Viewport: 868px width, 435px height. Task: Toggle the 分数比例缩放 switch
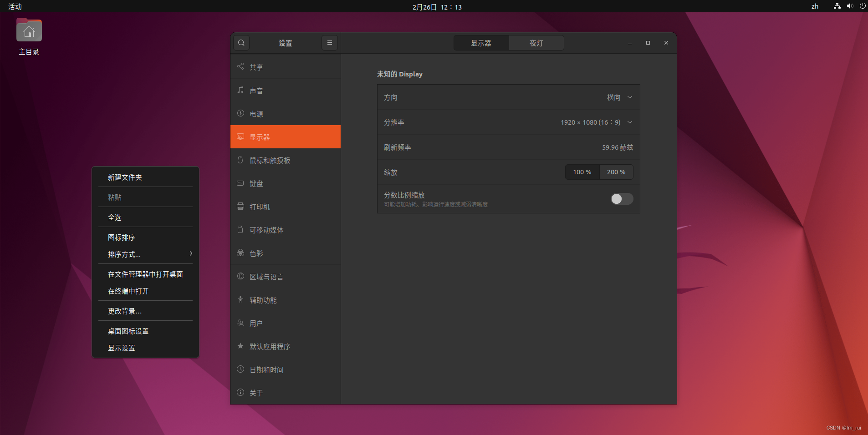[622, 199]
